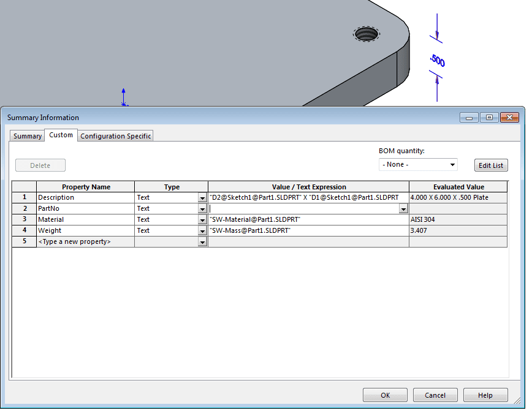
Task: Cancel the Summary Information dialog
Action: click(435, 395)
